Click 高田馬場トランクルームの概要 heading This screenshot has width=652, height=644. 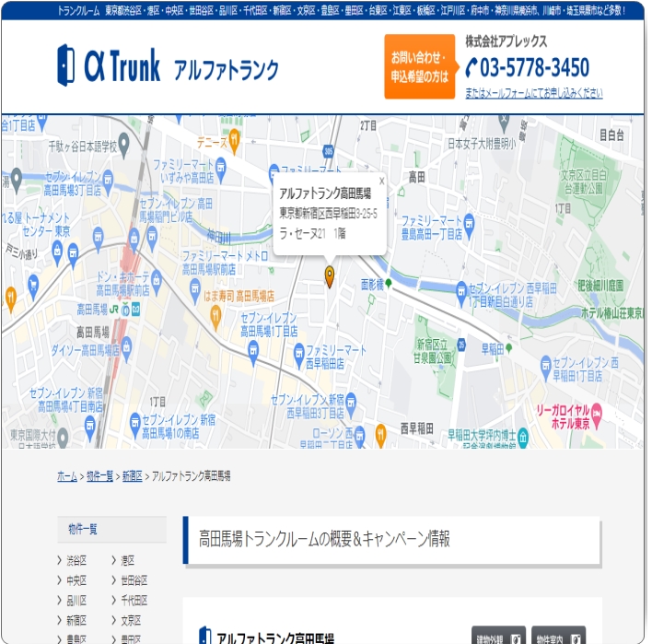click(x=324, y=539)
